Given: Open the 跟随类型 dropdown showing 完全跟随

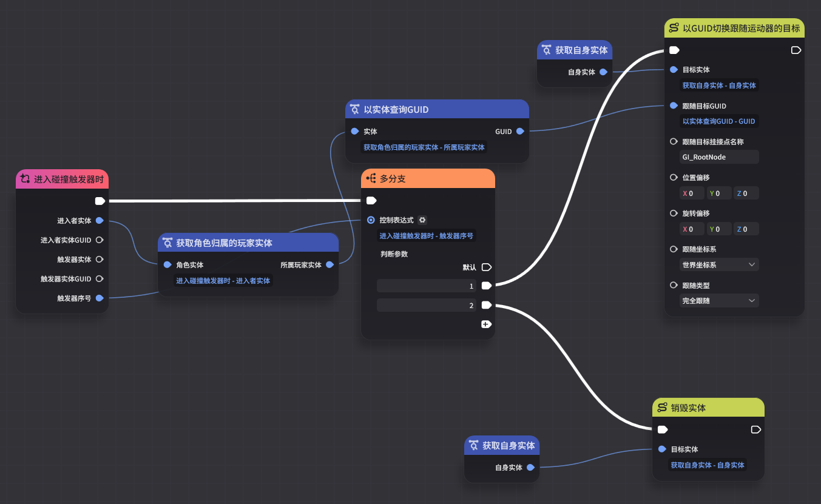Looking at the screenshot, I should pos(719,301).
